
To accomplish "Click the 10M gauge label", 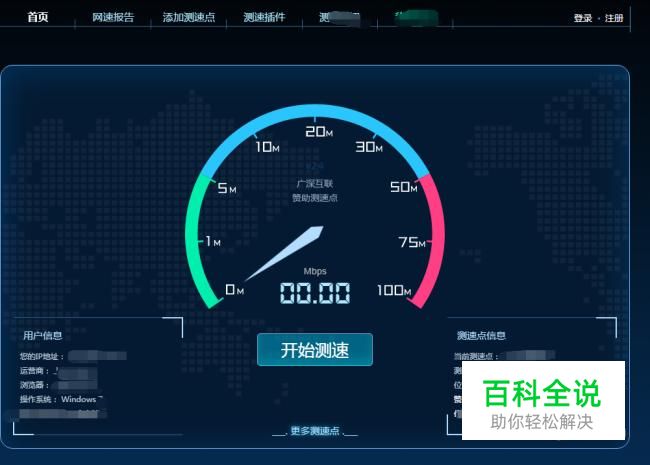I will coord(267,147).
